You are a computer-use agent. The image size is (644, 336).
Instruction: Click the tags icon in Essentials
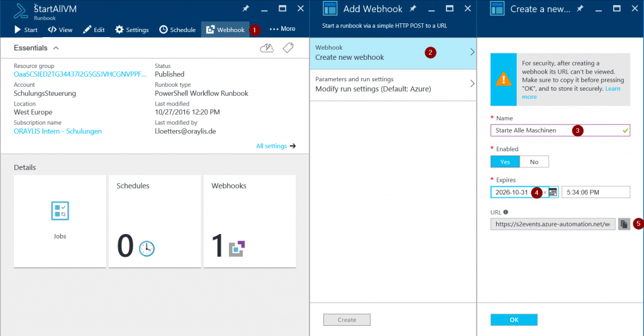288,48
